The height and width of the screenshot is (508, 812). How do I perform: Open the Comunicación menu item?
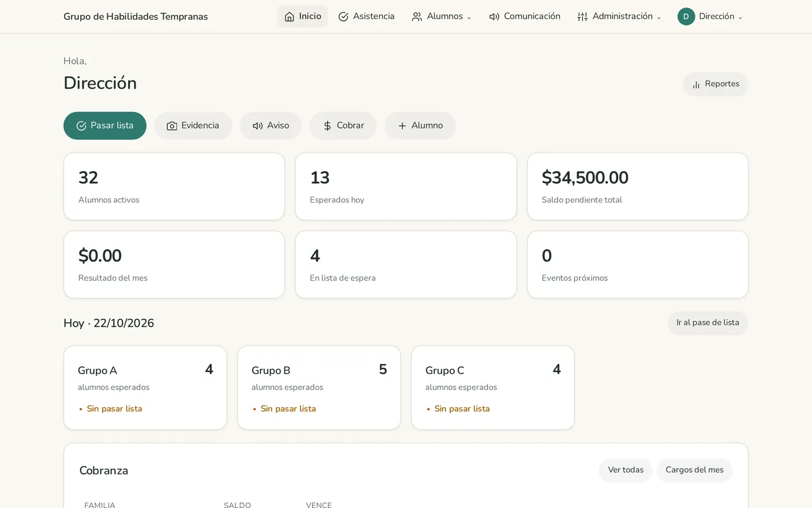pos(524,16)
